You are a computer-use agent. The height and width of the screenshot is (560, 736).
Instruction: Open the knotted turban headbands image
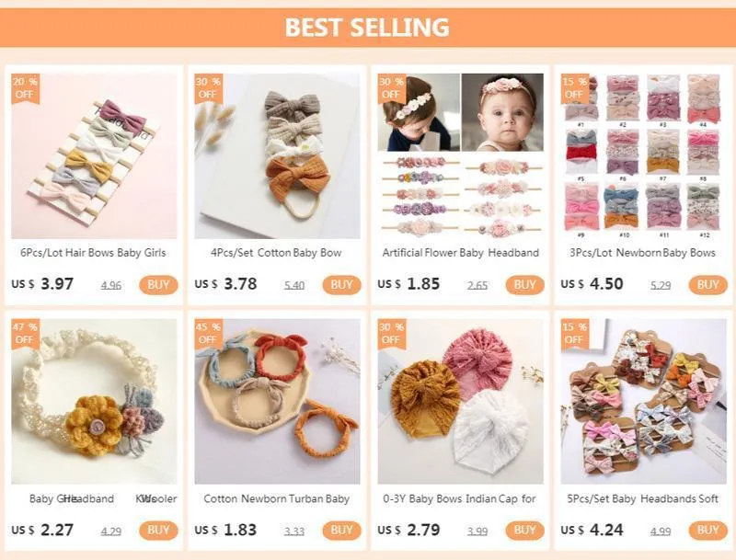click(x=278, y=402)
